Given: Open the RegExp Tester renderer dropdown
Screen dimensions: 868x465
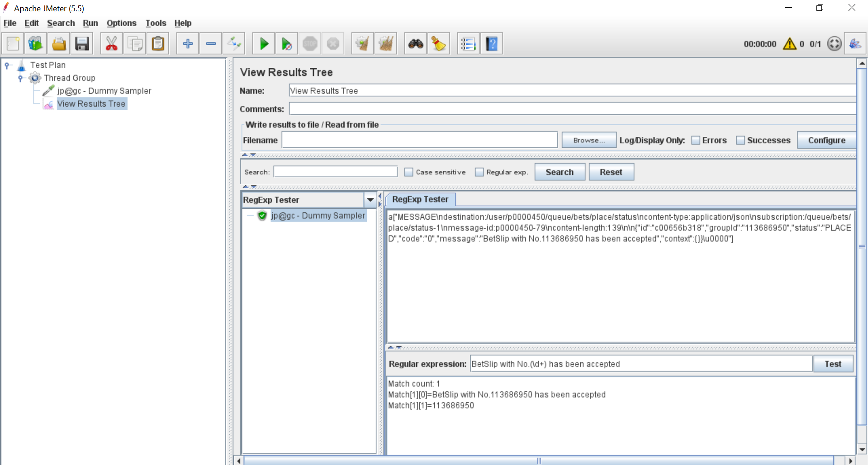Looking at the screenshot, I should 370,200.
